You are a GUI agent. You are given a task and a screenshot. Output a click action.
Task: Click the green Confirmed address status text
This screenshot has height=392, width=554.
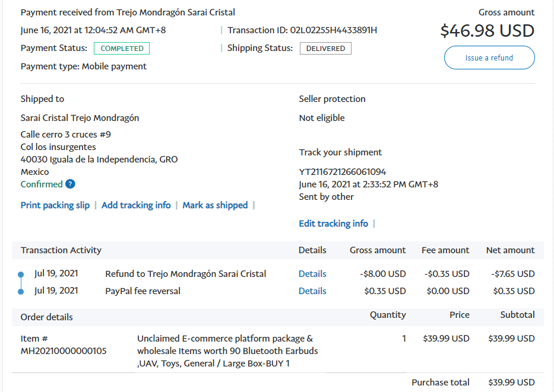click(x=42, y=184)
